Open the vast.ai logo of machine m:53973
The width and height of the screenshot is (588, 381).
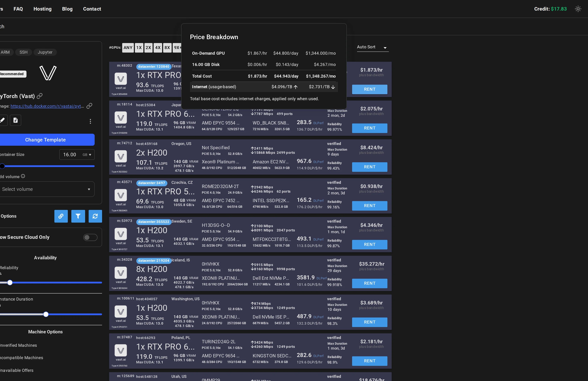pos(121,234)
